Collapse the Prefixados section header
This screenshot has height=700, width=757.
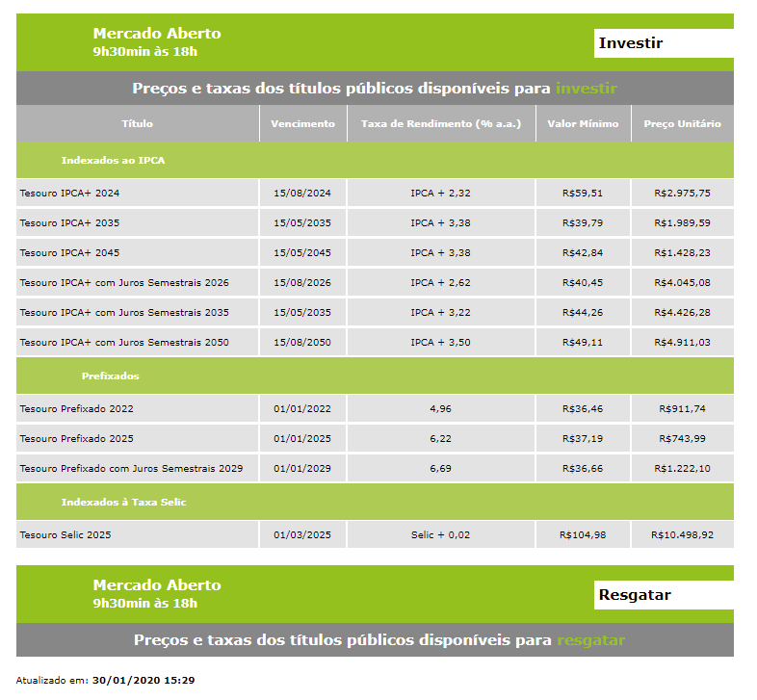click(110, 376)
